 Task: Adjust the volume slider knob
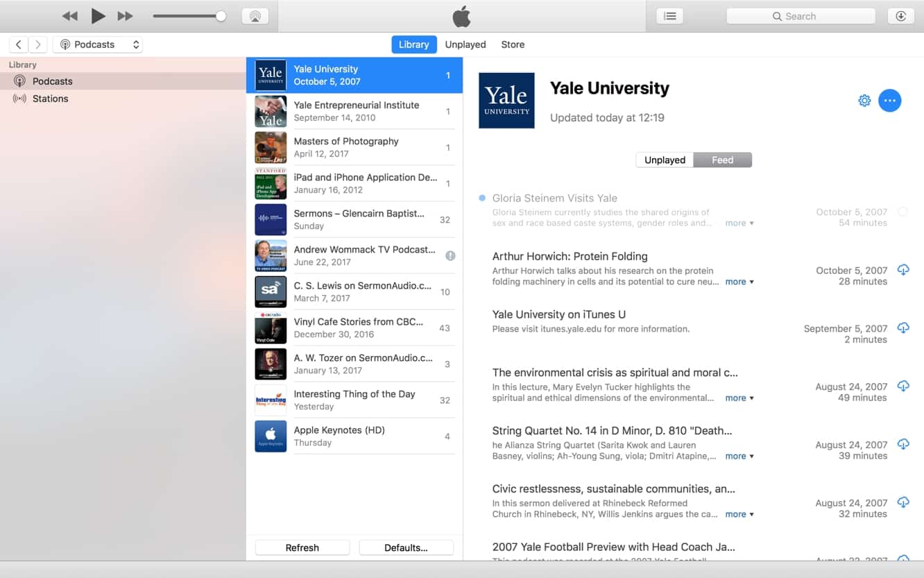click(x=221, y=16)
